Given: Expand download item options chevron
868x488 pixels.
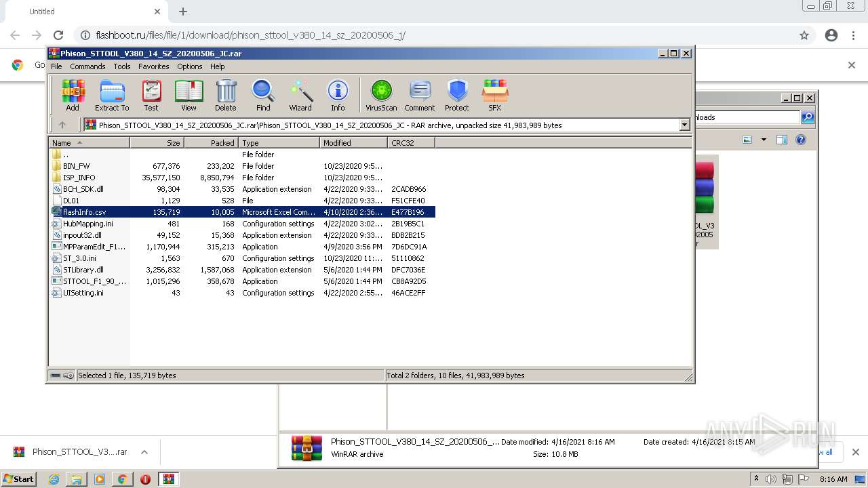Looking at the screenshot, I should point(144,452).
